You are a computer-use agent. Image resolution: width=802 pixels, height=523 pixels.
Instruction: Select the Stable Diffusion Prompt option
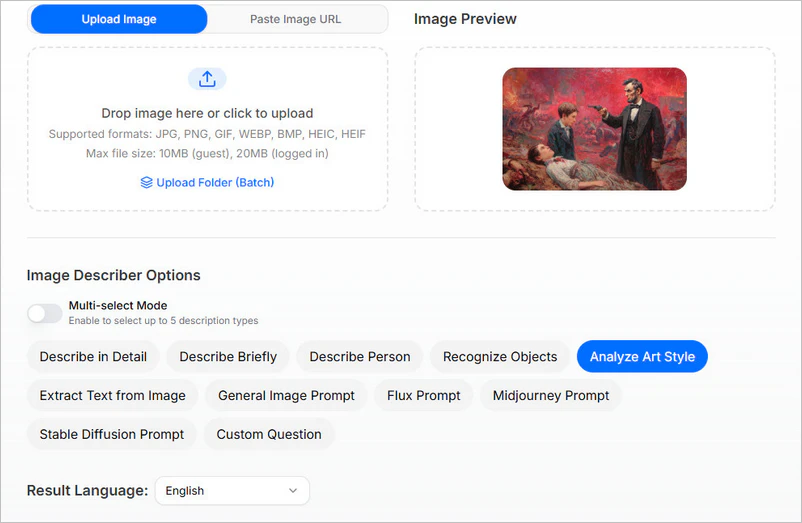(x=112, y=435)
